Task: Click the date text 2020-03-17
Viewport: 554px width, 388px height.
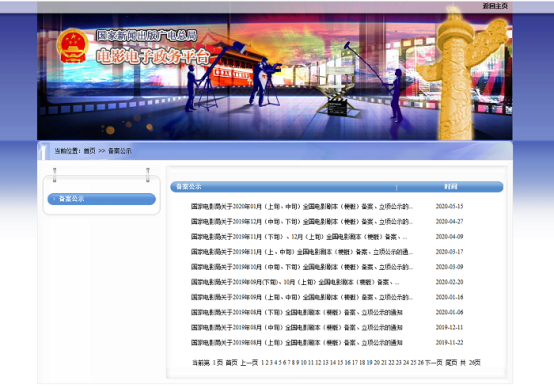Action: pos(449,252)
